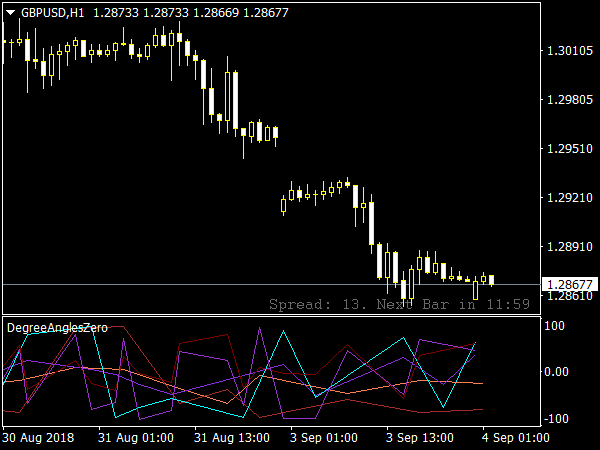Click the 1.28610 price scale label
Image resolution: width=600 pixels, height=450 pixels.
(x=570, y=296)
